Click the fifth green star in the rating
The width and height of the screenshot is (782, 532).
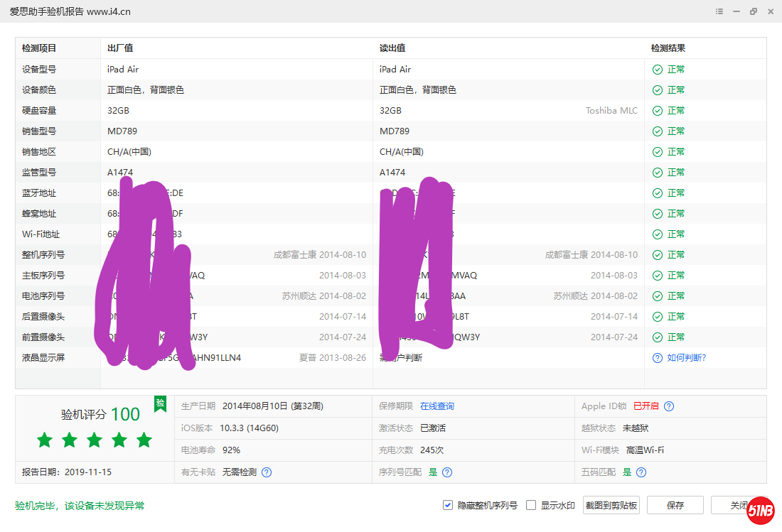[x=144, y=440]
